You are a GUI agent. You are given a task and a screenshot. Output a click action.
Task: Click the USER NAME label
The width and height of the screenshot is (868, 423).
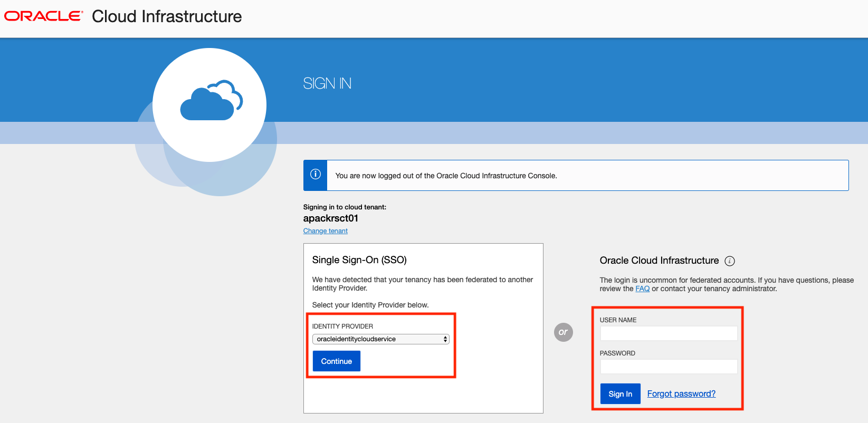618,320
